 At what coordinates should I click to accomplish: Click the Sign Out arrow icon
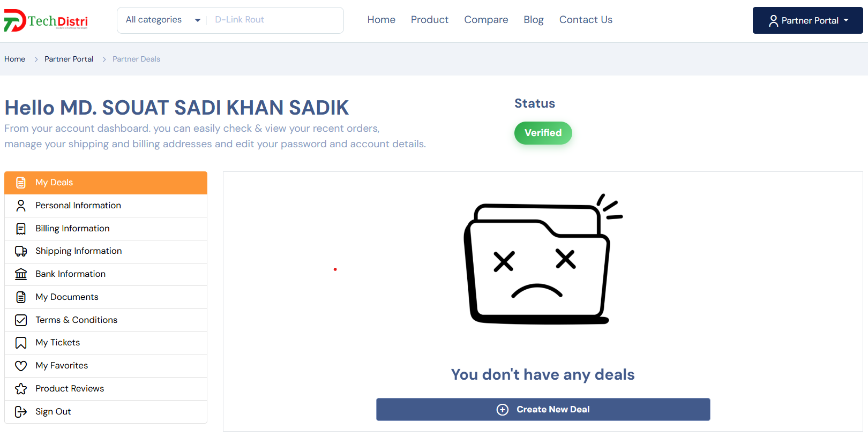(x=21, y=412)
